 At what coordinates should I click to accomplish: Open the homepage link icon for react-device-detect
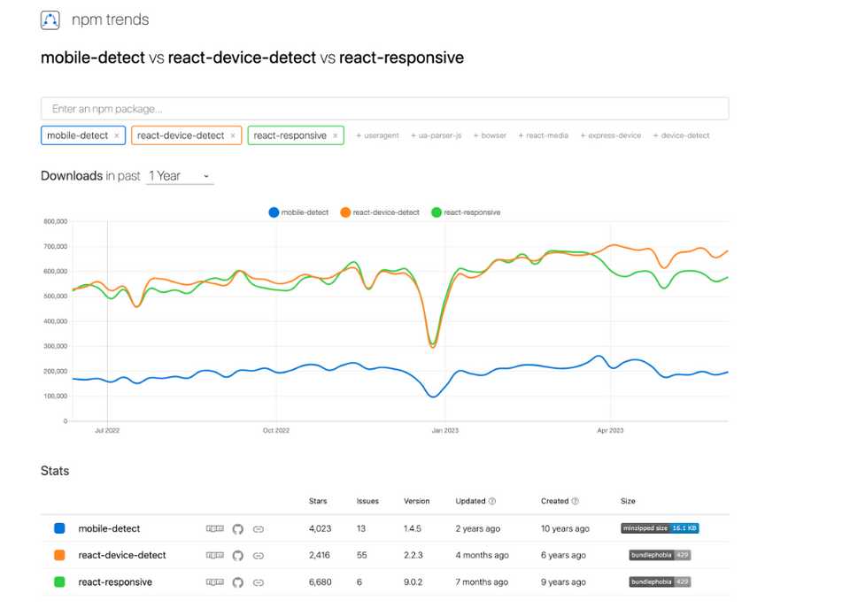[259, 556]
